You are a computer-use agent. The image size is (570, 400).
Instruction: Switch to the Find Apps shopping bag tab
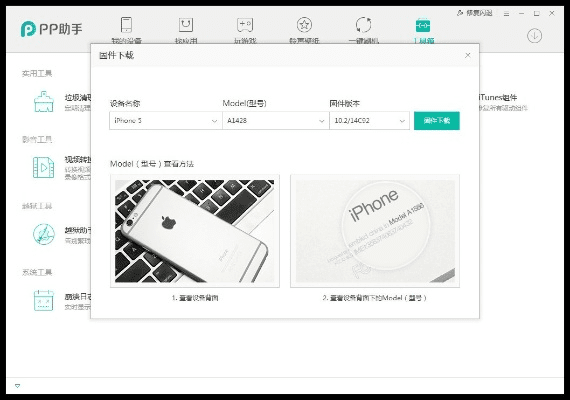click(186, 30)
